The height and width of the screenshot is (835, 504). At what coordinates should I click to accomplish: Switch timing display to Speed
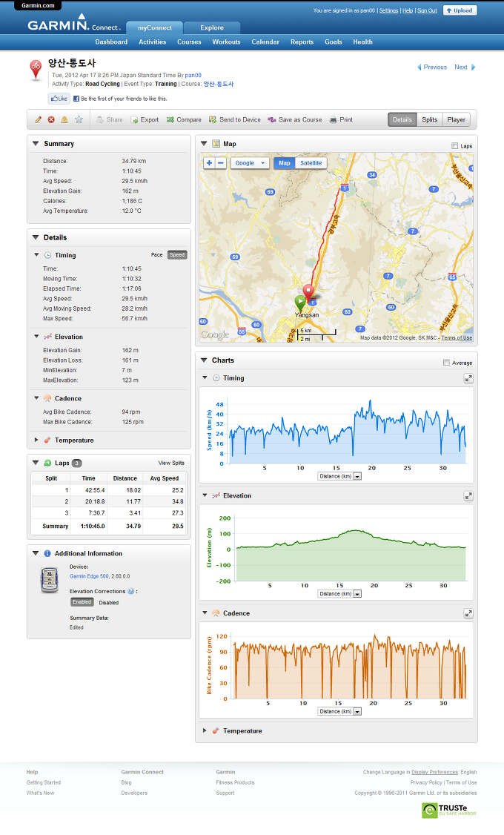point(177,254)
